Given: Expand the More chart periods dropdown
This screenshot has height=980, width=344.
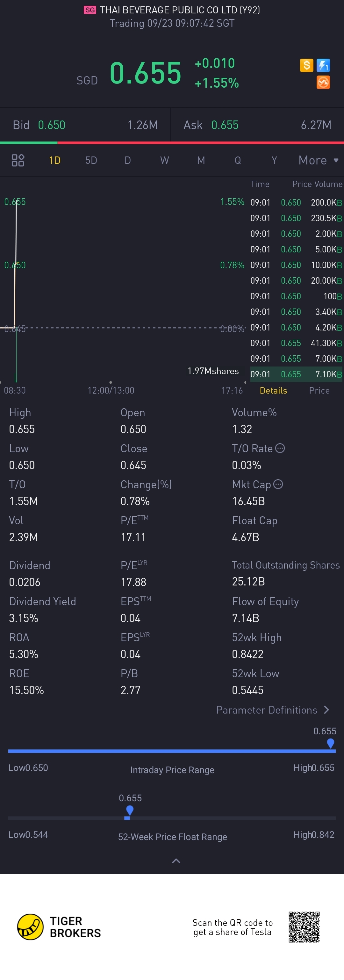Looking at the screenshot, I should (319, 160).
